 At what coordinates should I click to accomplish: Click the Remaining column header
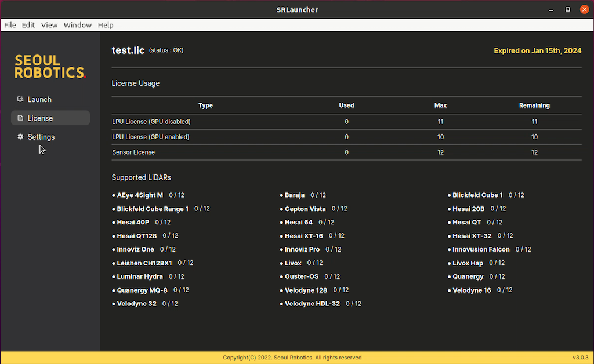[534, 105]
